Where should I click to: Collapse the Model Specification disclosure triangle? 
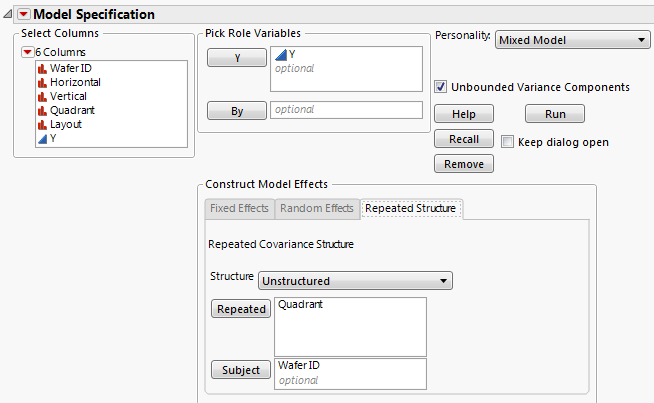[8, 15]
